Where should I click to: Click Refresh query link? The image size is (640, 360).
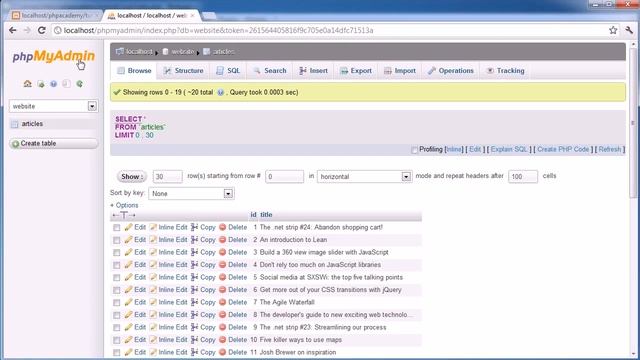610,149
